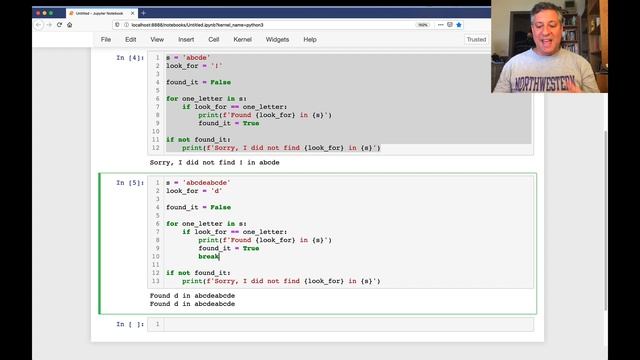
Task: Reset the zoom level indicator badge
Action: click(423, 25)
